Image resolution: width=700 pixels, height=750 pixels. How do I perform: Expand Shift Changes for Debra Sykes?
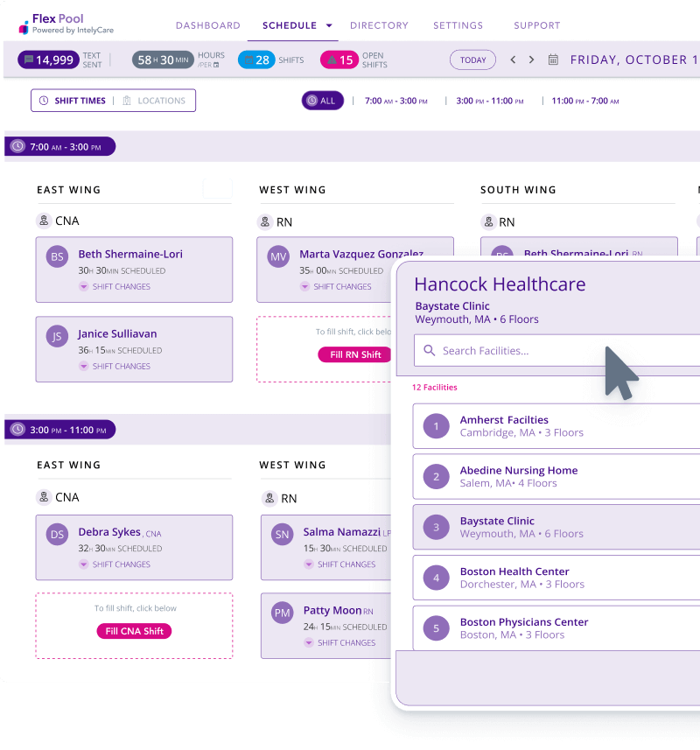coord(115,564)
